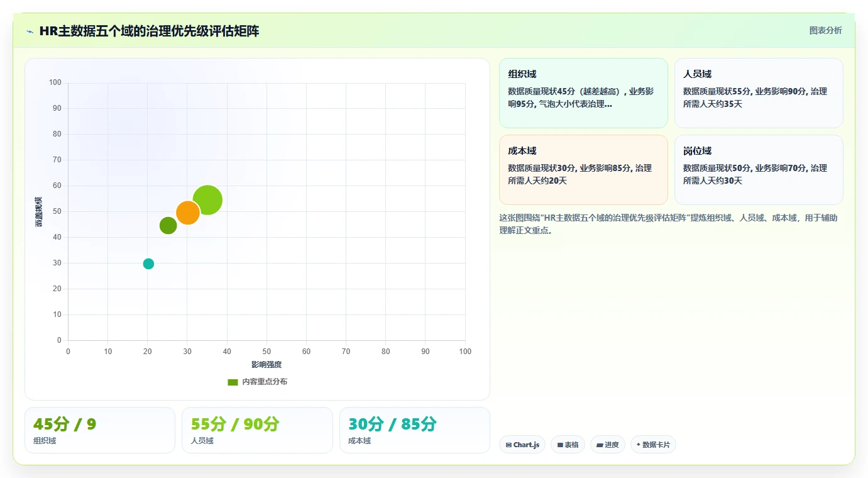
Task: Toggle the 内容重点分布 legend swatch
Action: pos(233,382)
